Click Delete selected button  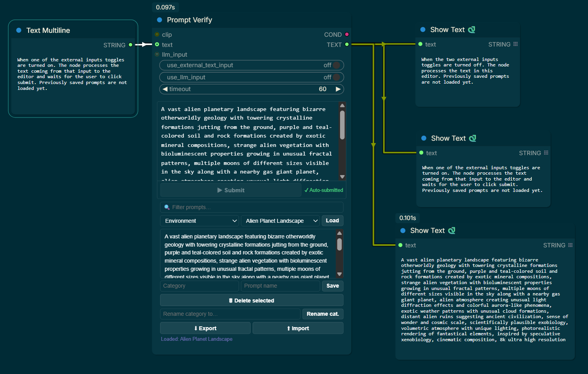point(251,300)
